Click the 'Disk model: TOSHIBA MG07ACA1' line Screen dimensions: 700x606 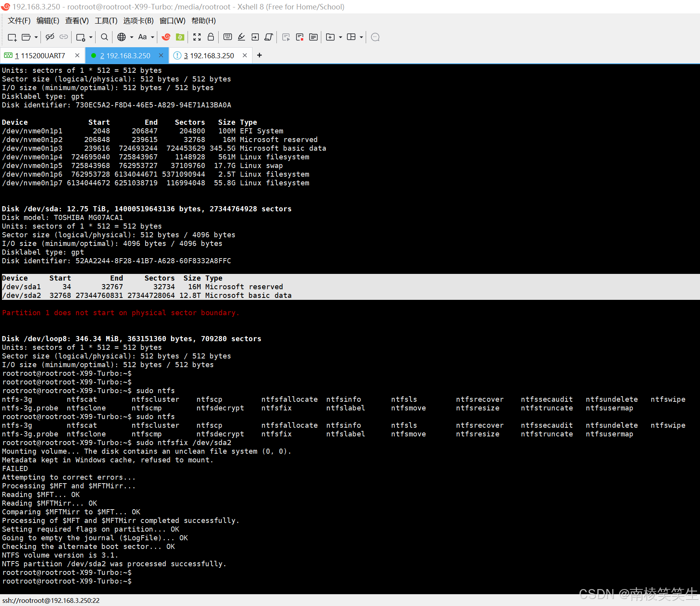(x=63, y=218)
